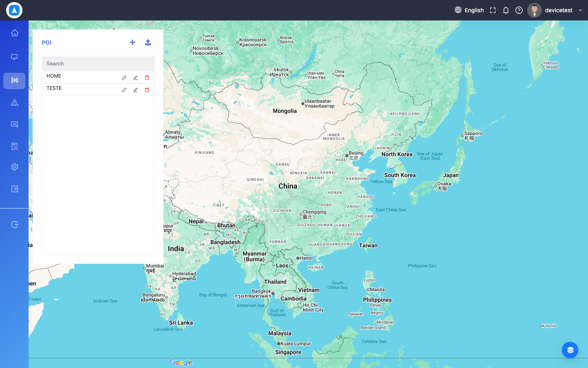This screenshot has height=368, width=588.
Task: Open the report search sidebar icon
Action: tap(15, 146)
